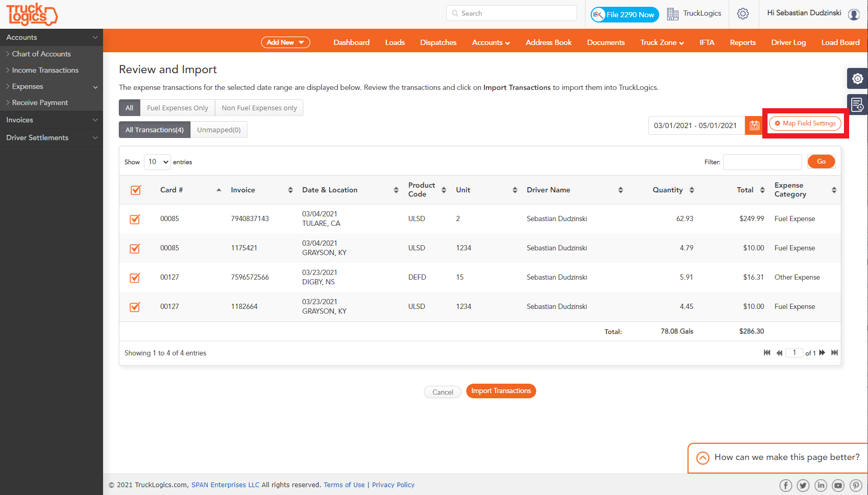Switch to Non Fuel Expenses only tab
Image resolution: width=868 pixels, height=495 pixels.
259,108
